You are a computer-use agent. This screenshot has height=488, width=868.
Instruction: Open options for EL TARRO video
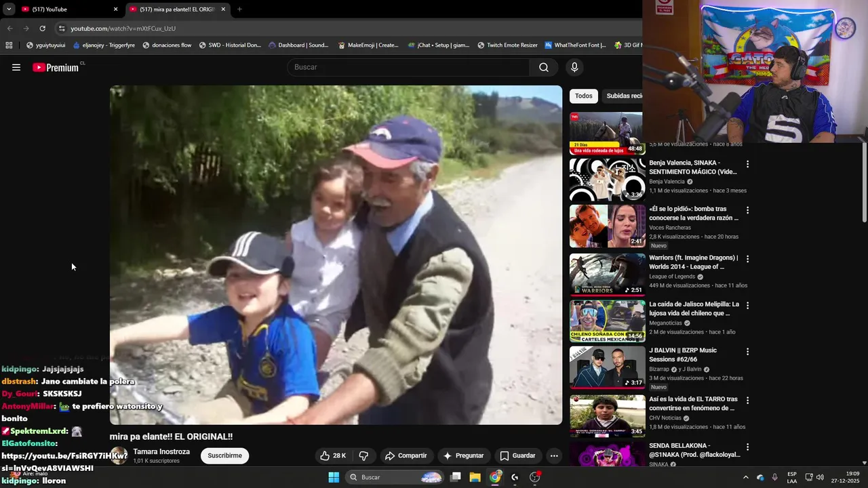tap(748, 401)
